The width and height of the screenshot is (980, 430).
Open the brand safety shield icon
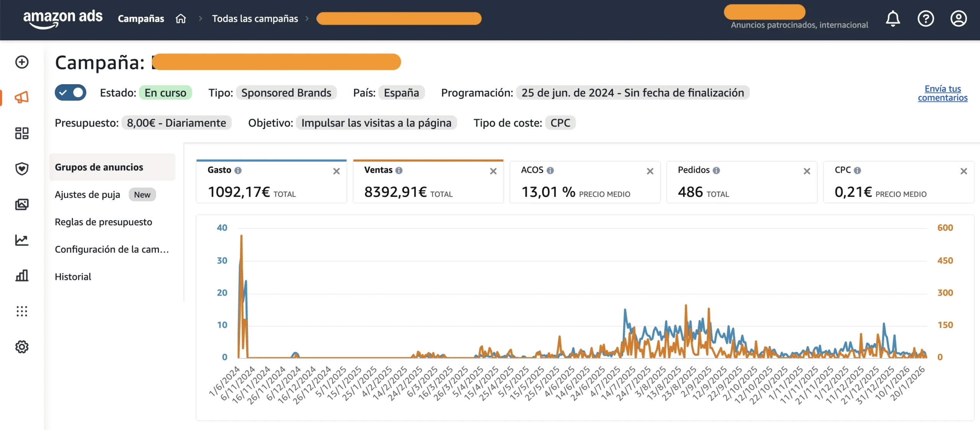tap(22, 168)
